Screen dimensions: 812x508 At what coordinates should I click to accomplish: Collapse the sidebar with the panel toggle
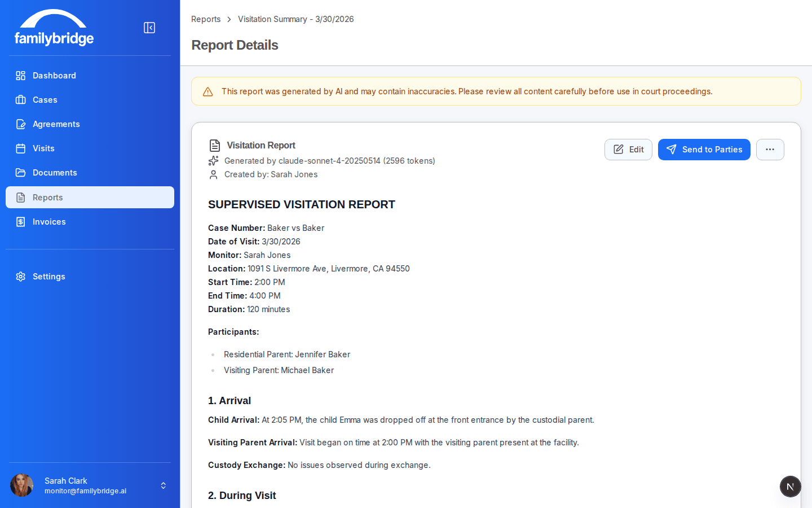pos(149,27)
